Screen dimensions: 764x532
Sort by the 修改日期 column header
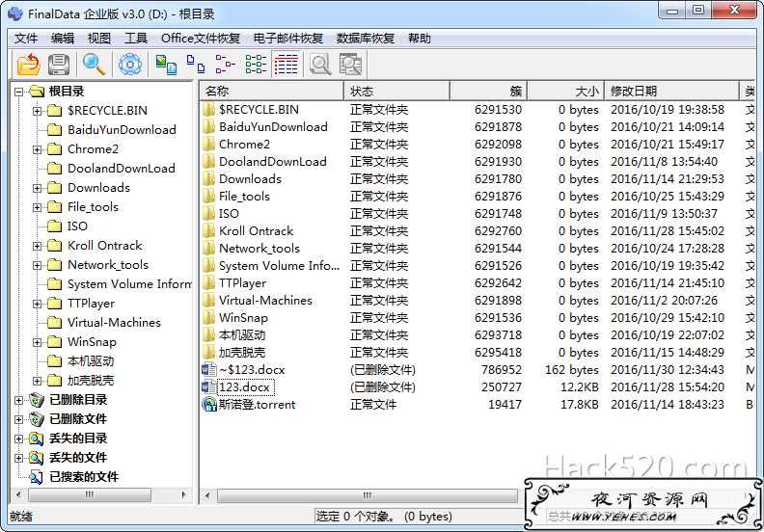click(x=672, y=91)
